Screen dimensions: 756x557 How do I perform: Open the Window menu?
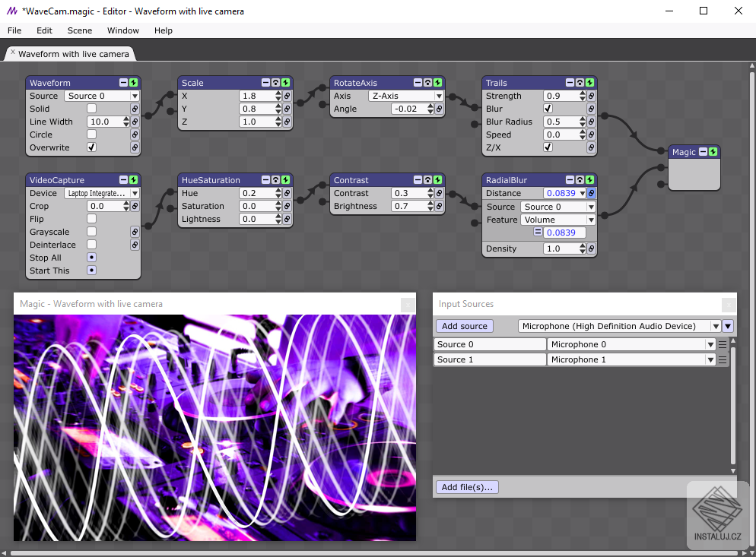pos(123,30)
